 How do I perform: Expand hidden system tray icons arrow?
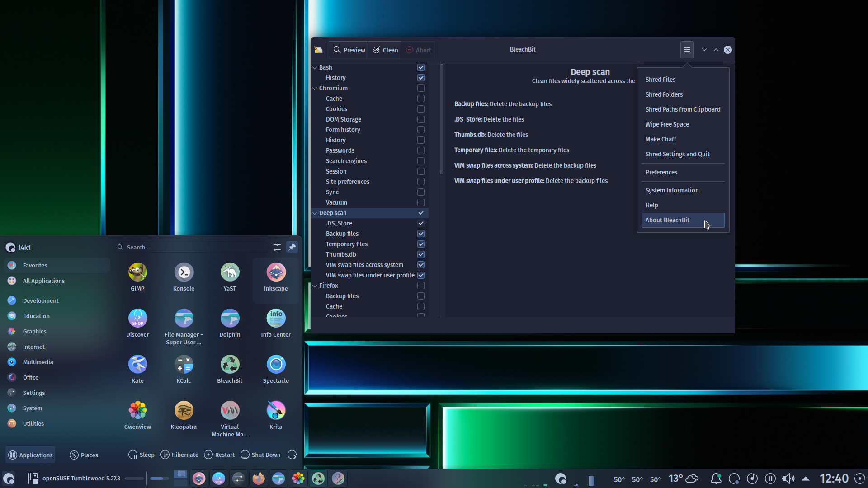pos(806,479)
